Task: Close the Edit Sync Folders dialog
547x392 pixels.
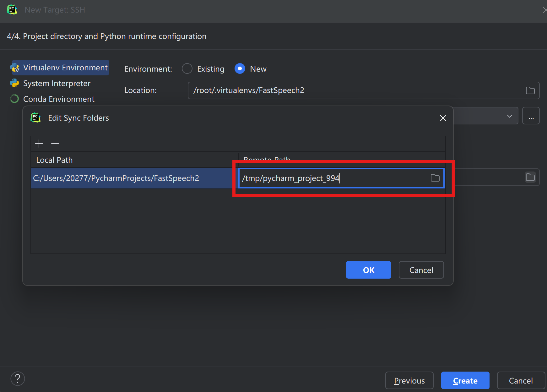Action: pyautogui.click(x=443, y=118)
